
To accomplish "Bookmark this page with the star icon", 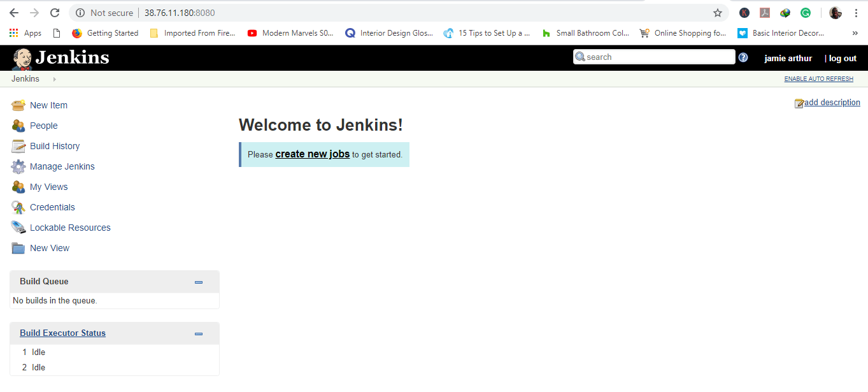I will [718, 13].
